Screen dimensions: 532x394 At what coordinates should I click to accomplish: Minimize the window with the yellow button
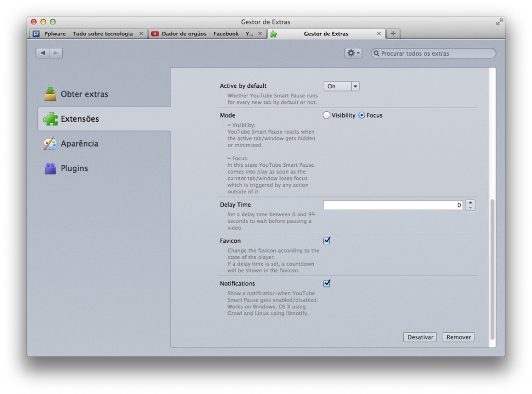pos(43,22)
